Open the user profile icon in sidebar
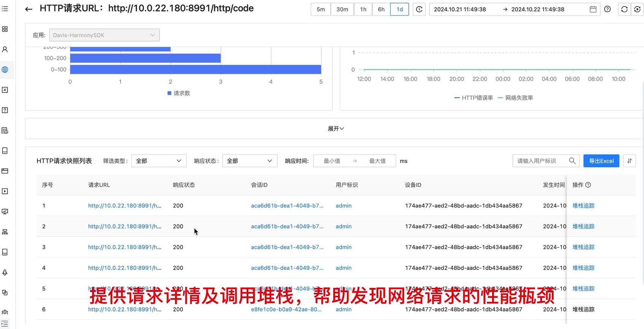Screen dimensions: 644x329 [x=5, y=50]
